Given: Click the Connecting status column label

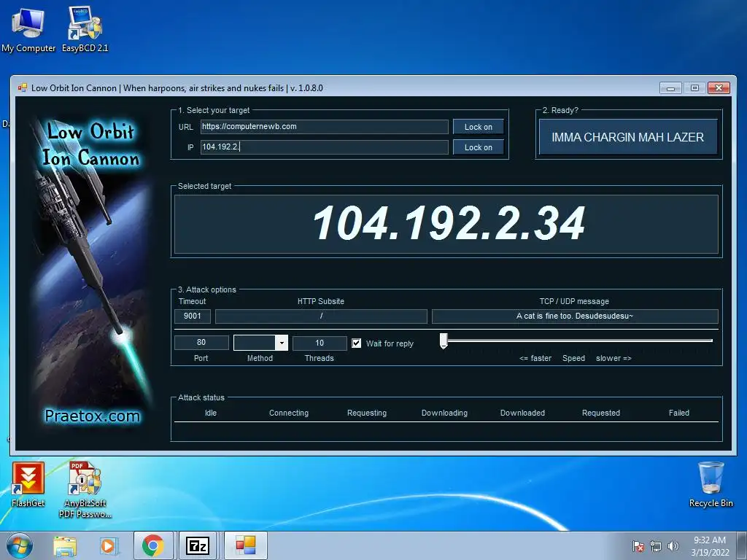Looking at the screenshot, I should coord(289,413).
